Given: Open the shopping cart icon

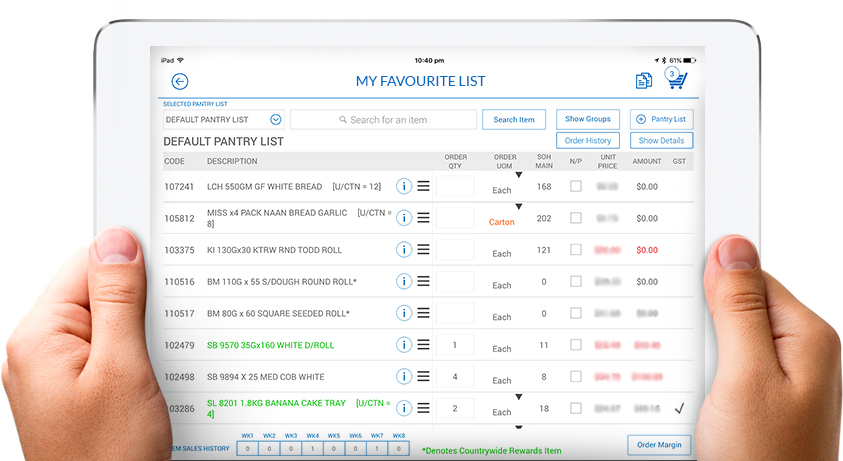Looking at the screenshot, I should 677,81.
